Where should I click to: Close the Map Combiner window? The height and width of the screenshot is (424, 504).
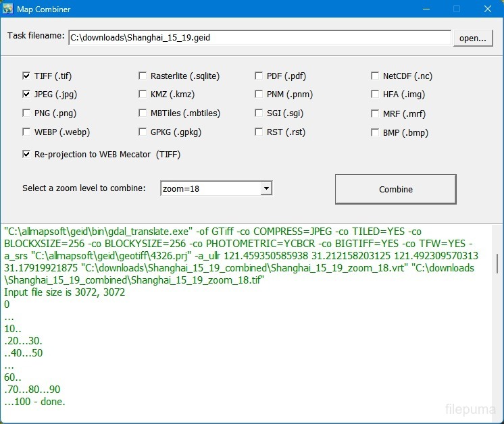pos(487,9)
